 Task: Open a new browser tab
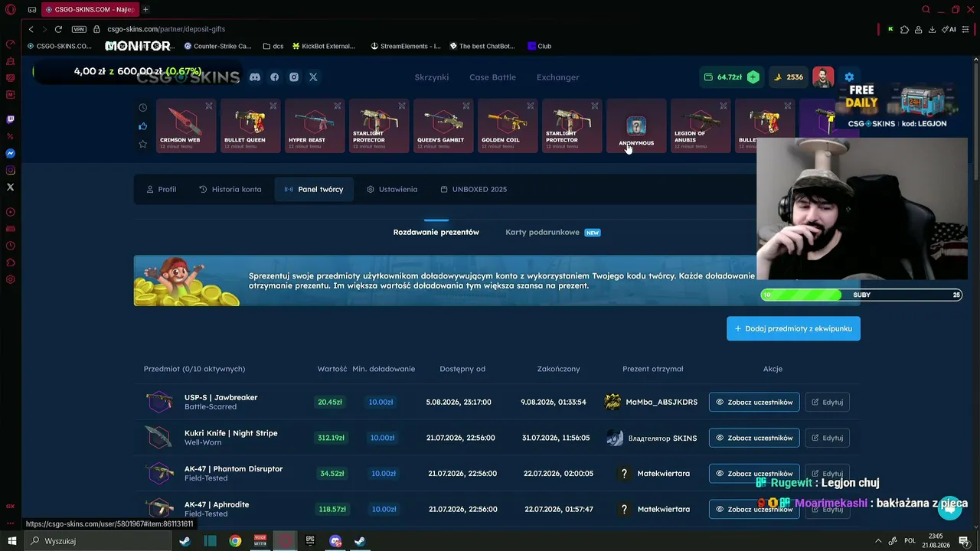[x=145, y=9]
